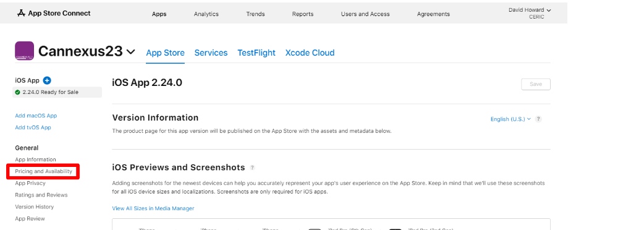The image size is (644, 230).
Task: Go to Users and Access
Action: [365, 14]
